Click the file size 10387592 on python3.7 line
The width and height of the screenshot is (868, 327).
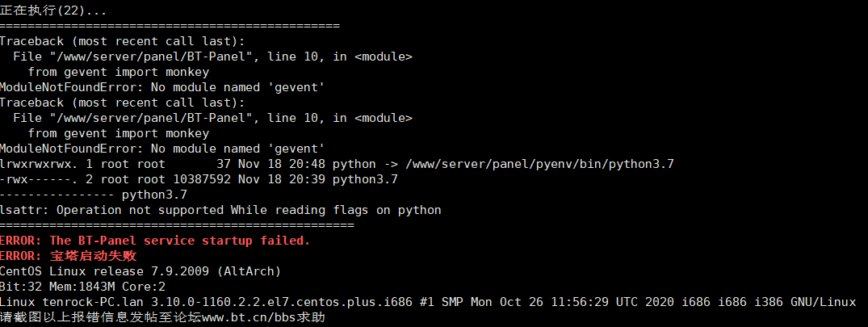tap(202, 179)
